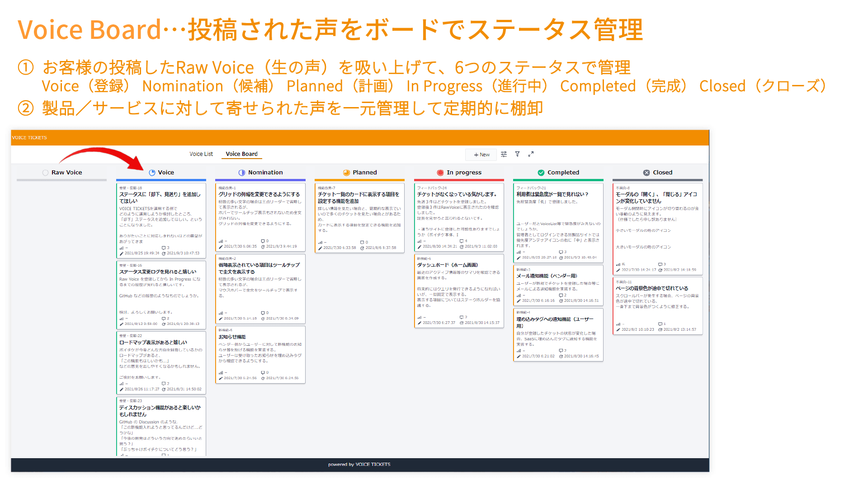Click the filter funnel icon
The width and height of the screenshot is (868, 488).
[517, 154]
